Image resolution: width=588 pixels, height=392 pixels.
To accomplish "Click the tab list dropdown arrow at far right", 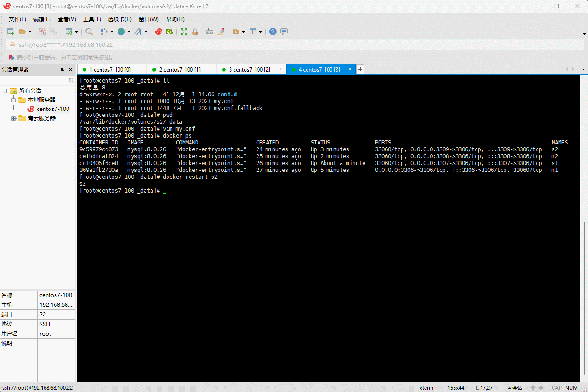I will point(583,69).
